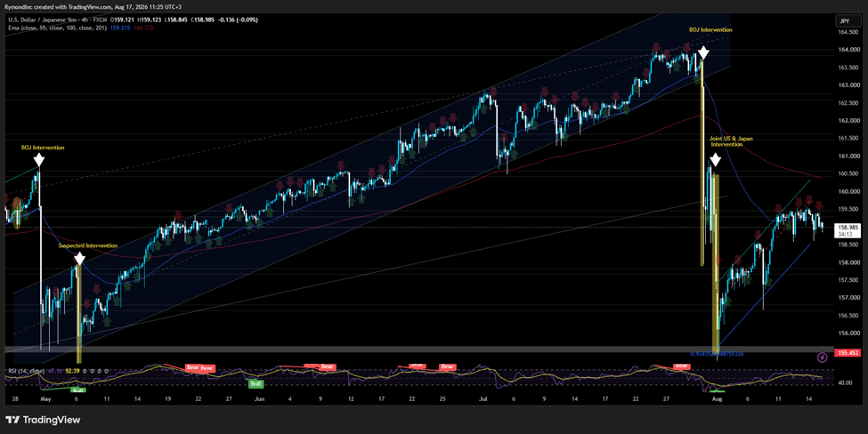This screenshot has width=868, height=434.
Task: Click the TradingView logo
Action: [x=43, y=420]
